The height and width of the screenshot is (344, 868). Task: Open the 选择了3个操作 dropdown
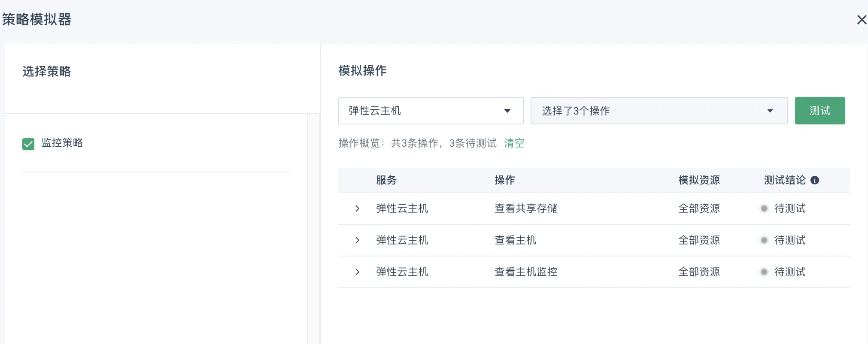pyautogui.click(x=659, y=111)
